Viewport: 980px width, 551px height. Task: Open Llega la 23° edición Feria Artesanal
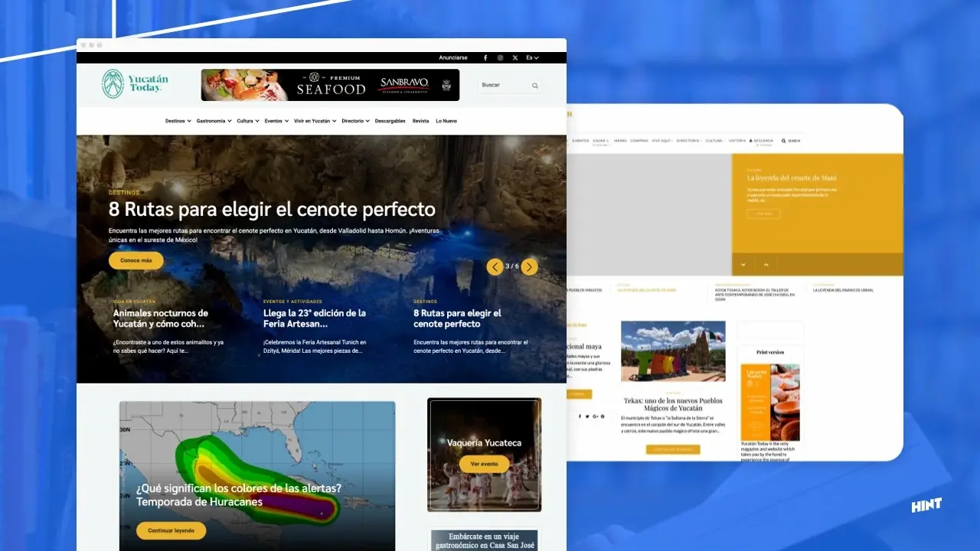315,318
